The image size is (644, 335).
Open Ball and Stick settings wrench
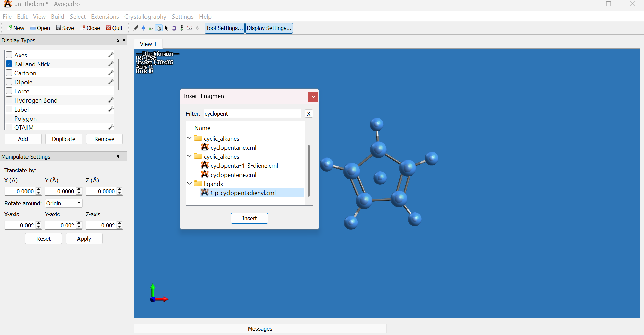pyautogui.click(x=111, y=64)
